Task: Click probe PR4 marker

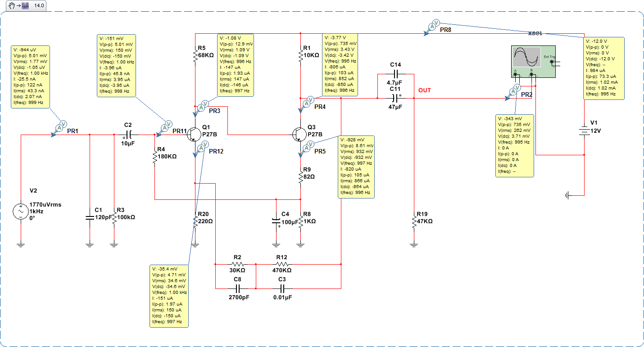Action: [306, 105]
